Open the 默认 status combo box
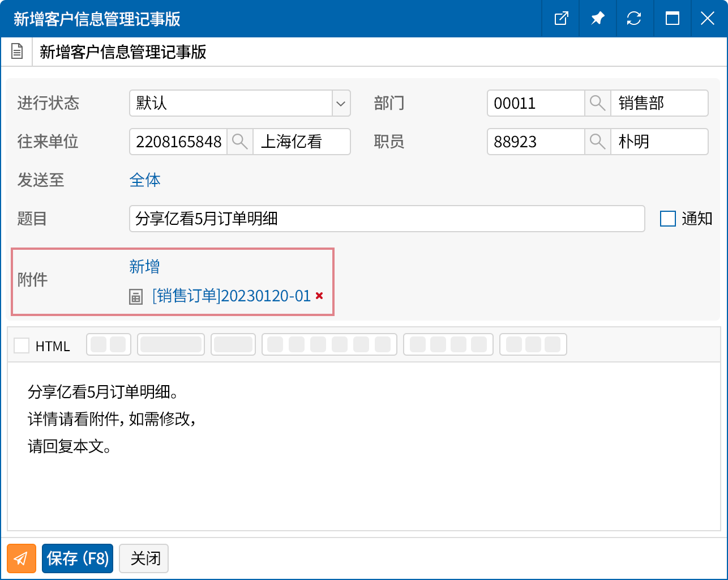The image size is (728, 580). click(231, 103)
